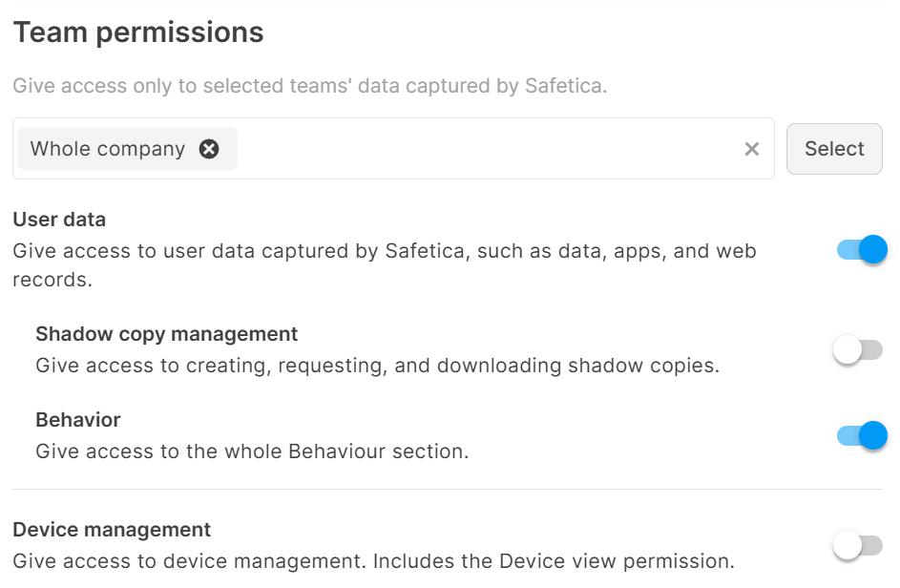900x588 pixels.
Task: Click the divider above Device management
Action: (448, 490)
